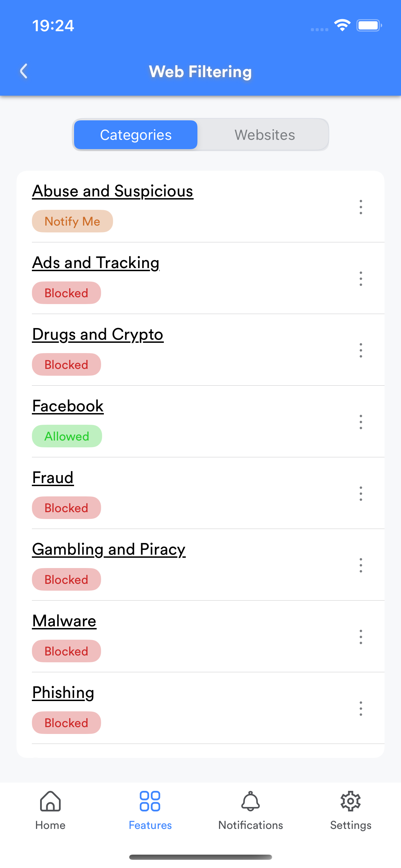Tap the Blocked badge under Phishing
Viewport: 401px width, 868px height.
(66, 723)
